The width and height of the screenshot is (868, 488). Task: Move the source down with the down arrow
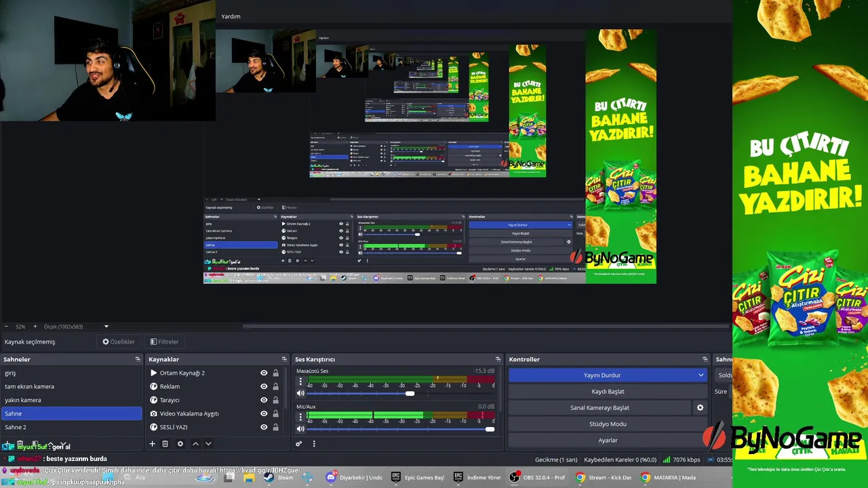208,444
